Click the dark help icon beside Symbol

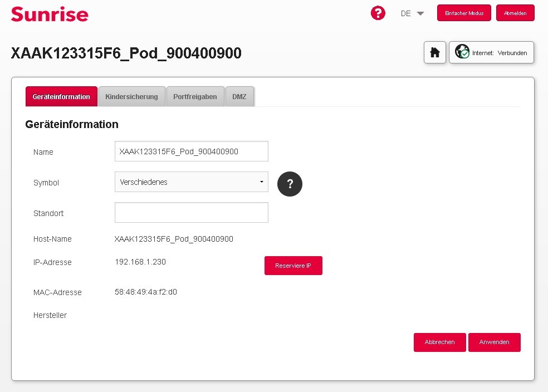pyautogui.click(x=290, y=184)
